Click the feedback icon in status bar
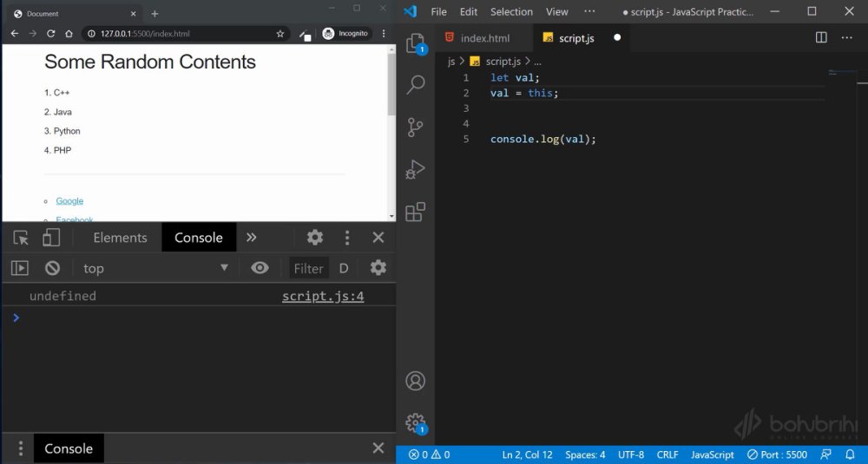 [826, 454]
